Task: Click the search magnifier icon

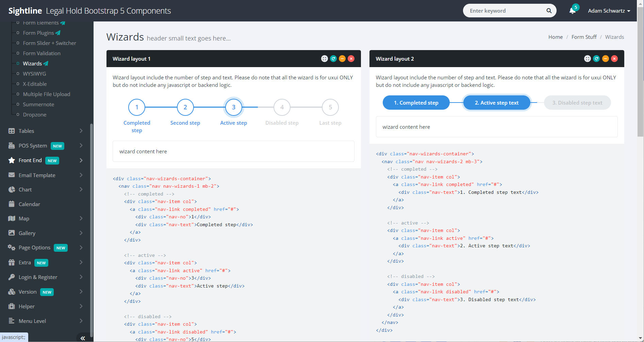Action: click(549, 11)
